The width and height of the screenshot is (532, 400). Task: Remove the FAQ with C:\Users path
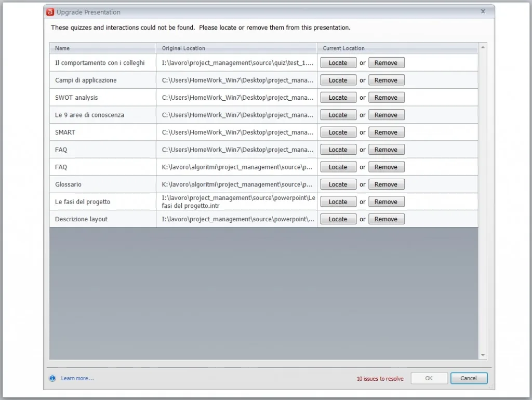pos(386,150)
